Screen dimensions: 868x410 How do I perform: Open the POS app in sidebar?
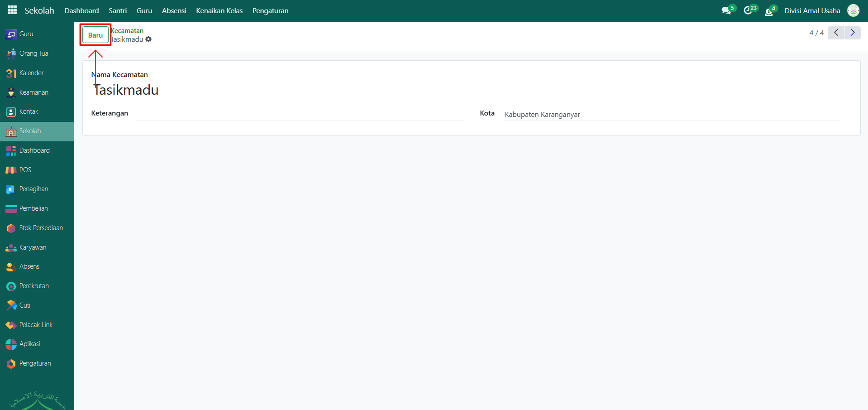(x=25, y=170)
